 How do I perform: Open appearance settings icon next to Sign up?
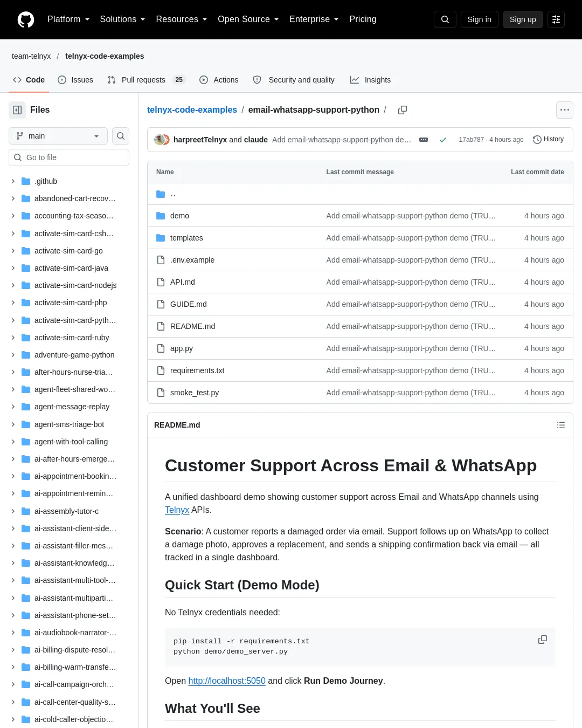click(556, 19)
